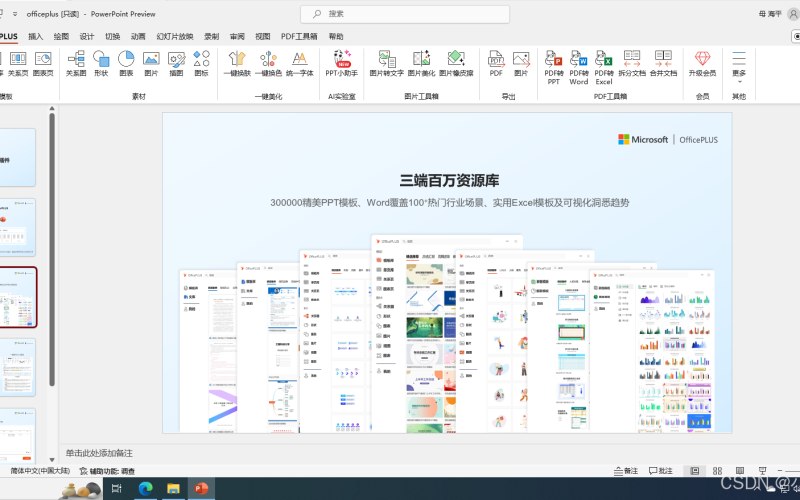Image resolution: width=800 pixels, height=500 pixels.
Task: Click the 一键换色 recolor tool
Action: (x=268, y=64)
